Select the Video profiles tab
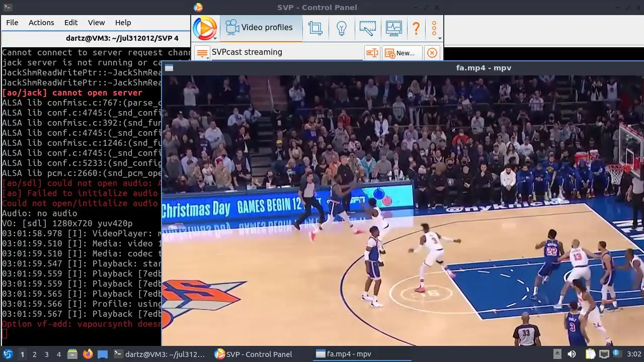Image resolution: width=644 pixels, height=362 pixels. click(x=261, y=28)
